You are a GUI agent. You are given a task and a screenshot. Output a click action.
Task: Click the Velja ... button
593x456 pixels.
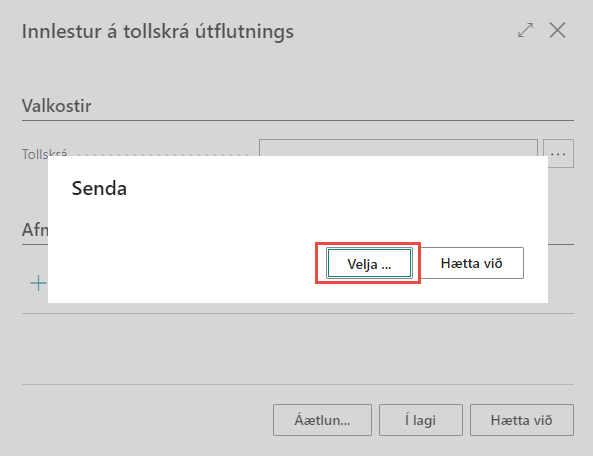[x=369, y=263]
